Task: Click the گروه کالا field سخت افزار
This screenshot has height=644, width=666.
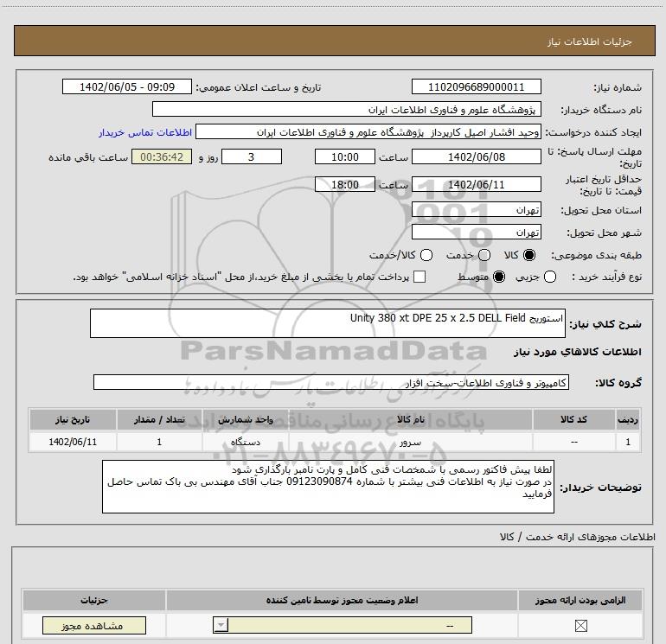Action: click(331, 382)
